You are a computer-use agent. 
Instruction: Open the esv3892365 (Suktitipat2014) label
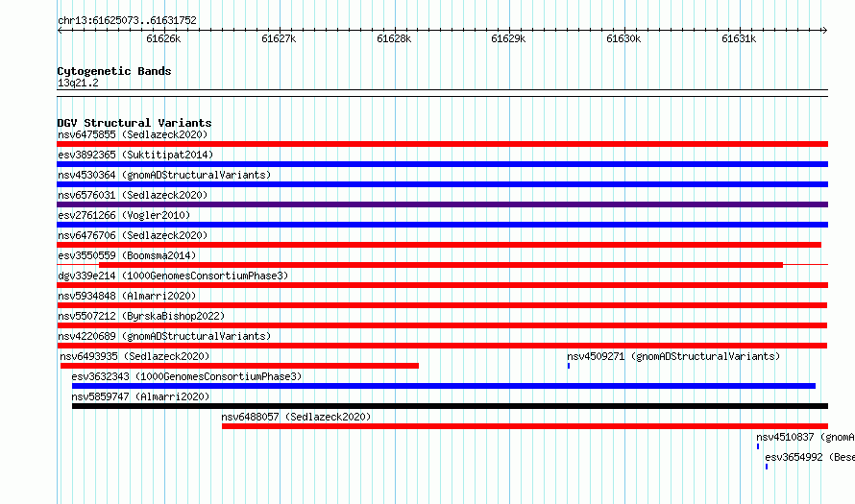pyautogui.click(x=135, y=155)
